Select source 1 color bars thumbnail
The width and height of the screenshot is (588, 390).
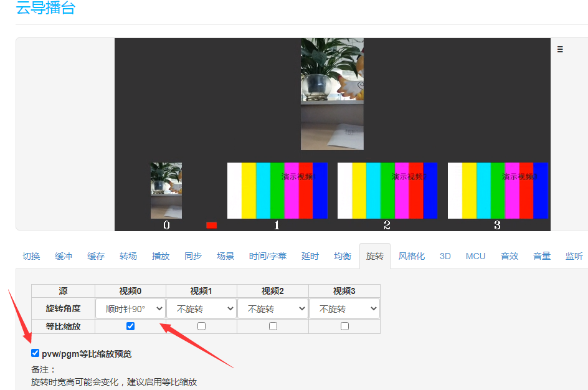pyautogui.click(x=277, y=191)
